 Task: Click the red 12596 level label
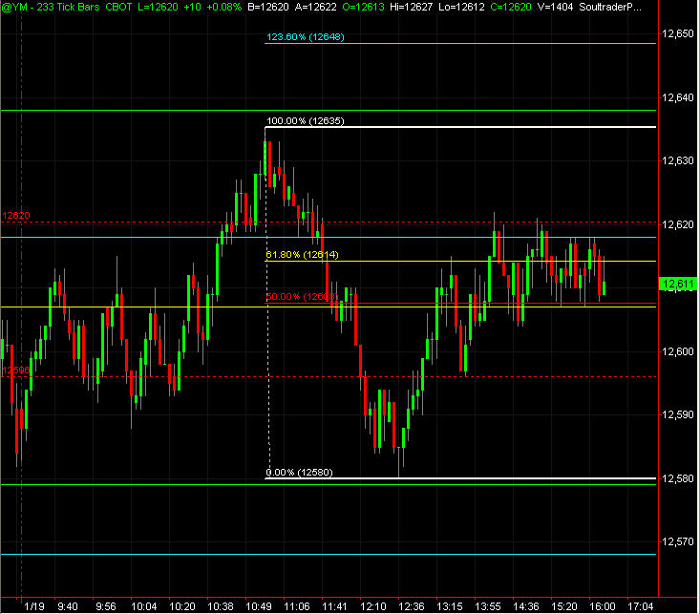[x=16, y=371]
